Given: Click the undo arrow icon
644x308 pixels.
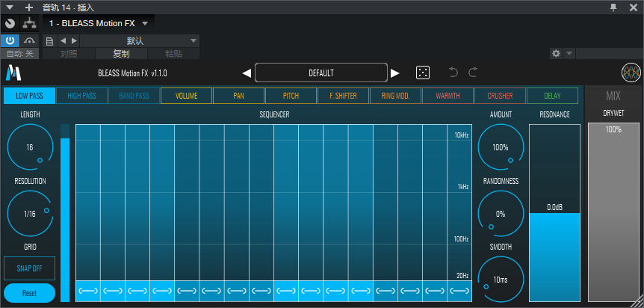Looking at the screenshot, I should (x=453, y=73).
